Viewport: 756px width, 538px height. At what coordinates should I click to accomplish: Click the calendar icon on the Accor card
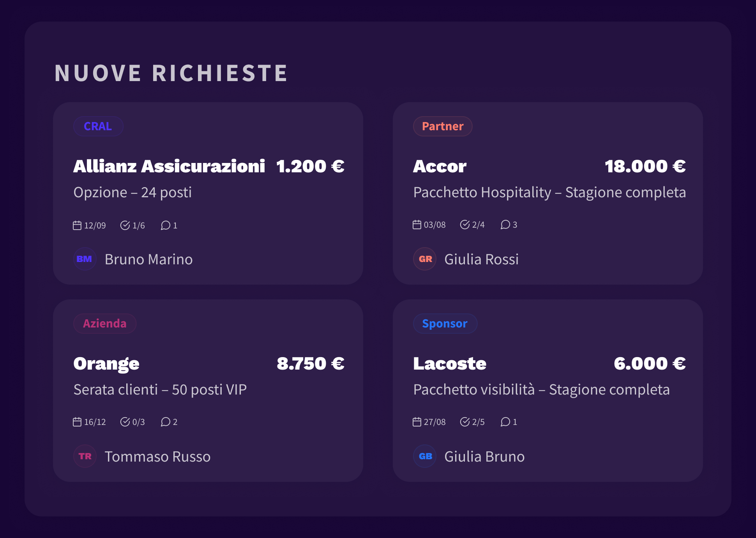[x=417, y=225]
